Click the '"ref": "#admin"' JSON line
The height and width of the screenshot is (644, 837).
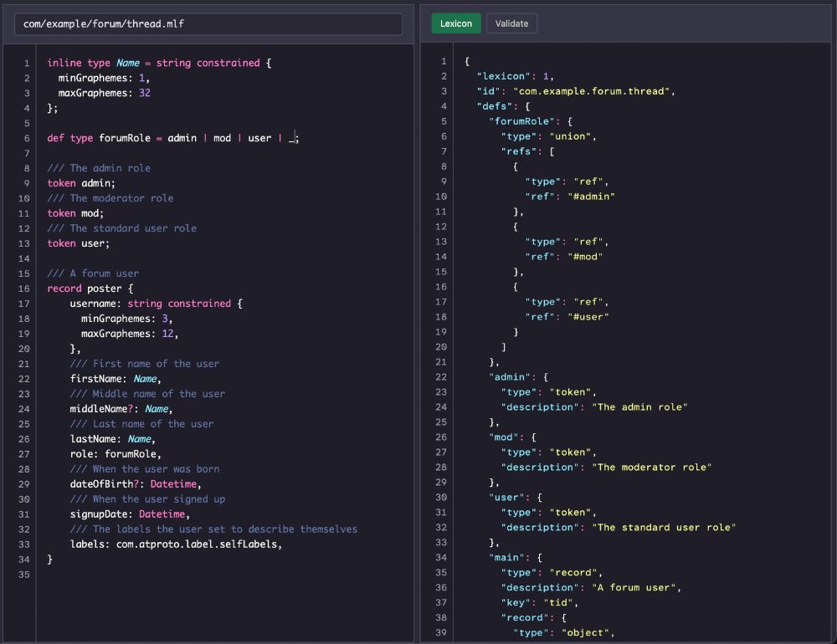coord(569,197)
